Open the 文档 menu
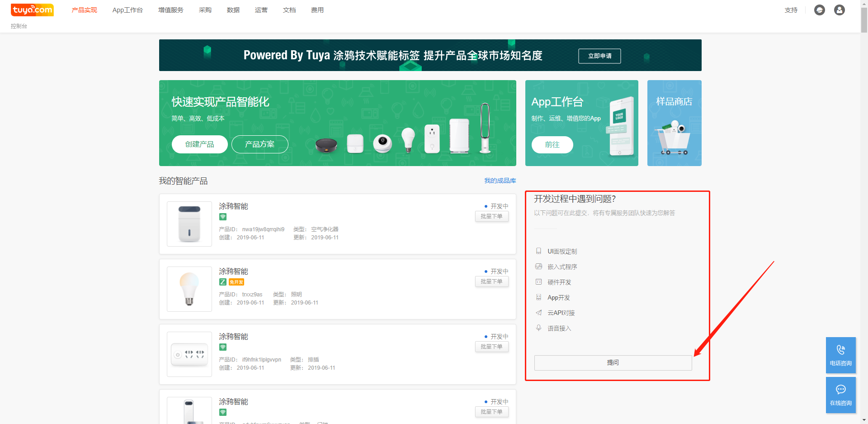Image resolution: width=868 pixels, height=424 pixels. [289, 10]
